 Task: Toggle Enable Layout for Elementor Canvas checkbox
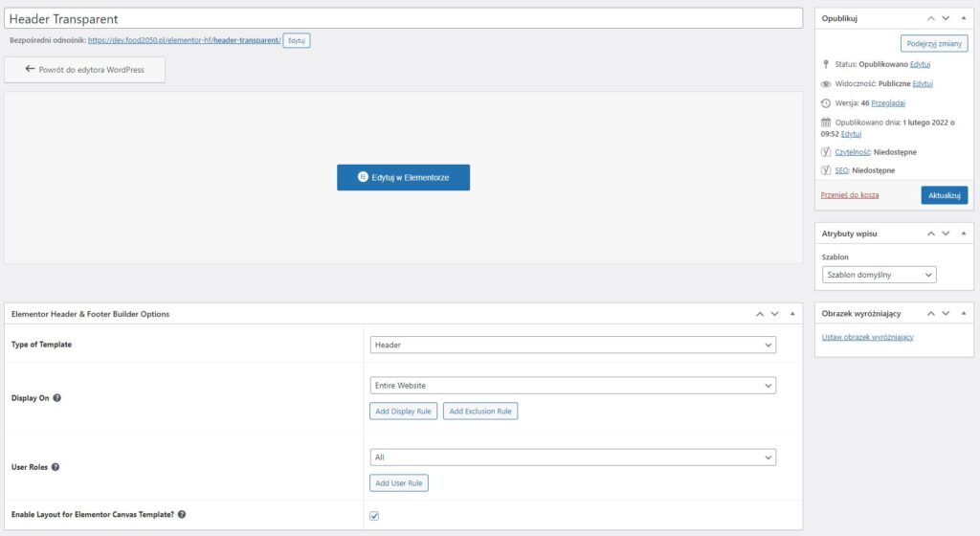[x=374, y=516]
